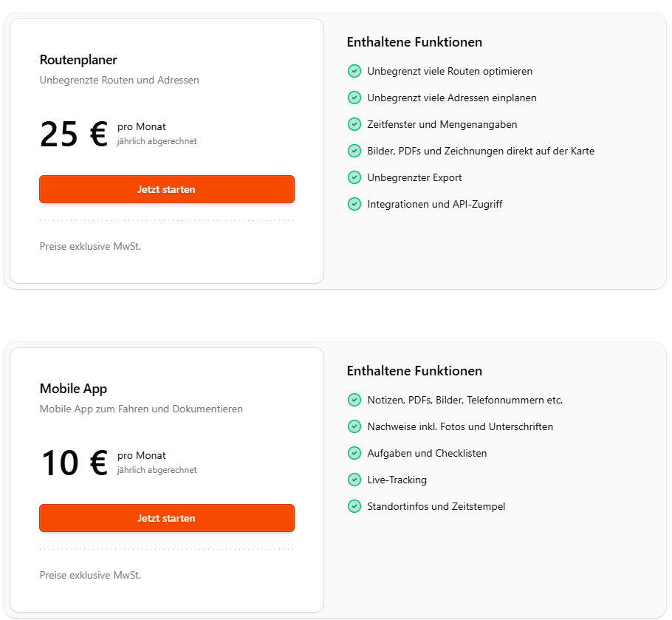Click the '10 €' price text

click(x=74, y=463)
